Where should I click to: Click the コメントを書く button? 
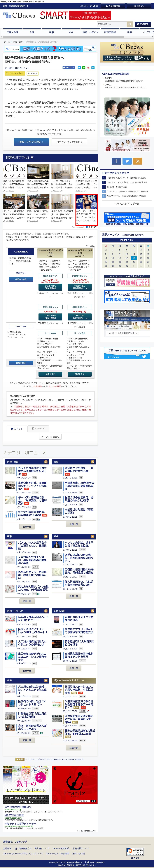[x=51, y=437]
